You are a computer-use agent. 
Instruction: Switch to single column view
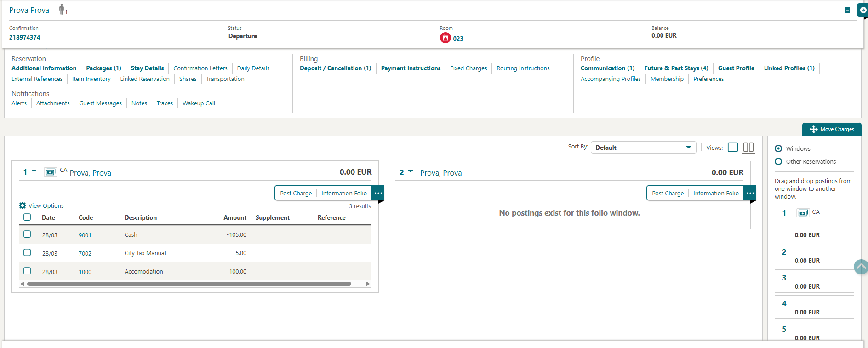point(733,147)
